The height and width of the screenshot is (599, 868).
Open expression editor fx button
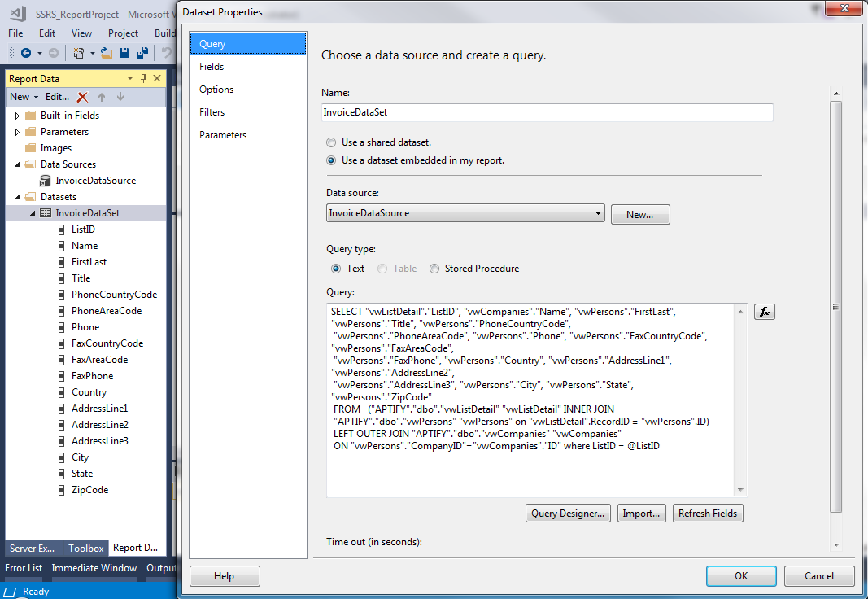coord(764,312)
